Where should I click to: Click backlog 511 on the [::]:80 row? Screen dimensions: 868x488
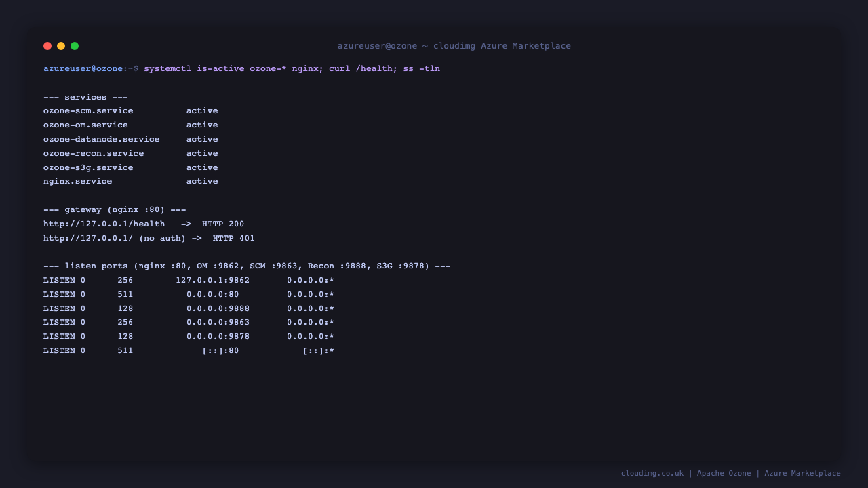(125, 351)
